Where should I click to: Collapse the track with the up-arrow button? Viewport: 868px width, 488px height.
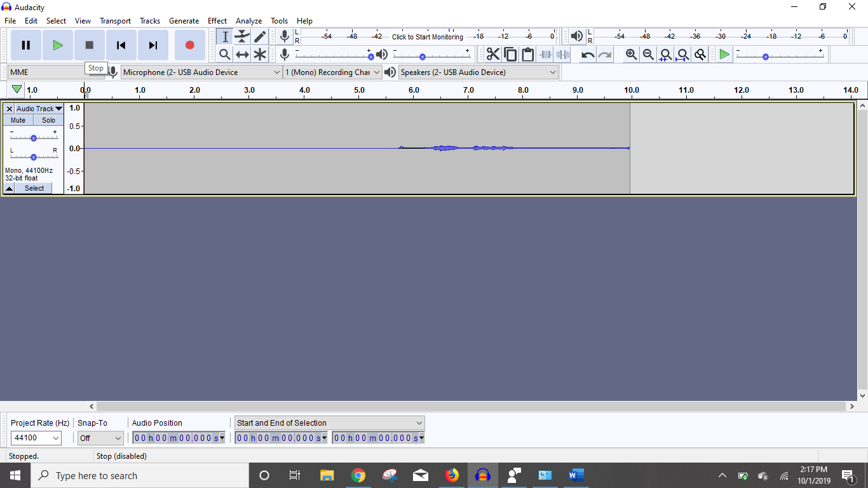point(9,188)
